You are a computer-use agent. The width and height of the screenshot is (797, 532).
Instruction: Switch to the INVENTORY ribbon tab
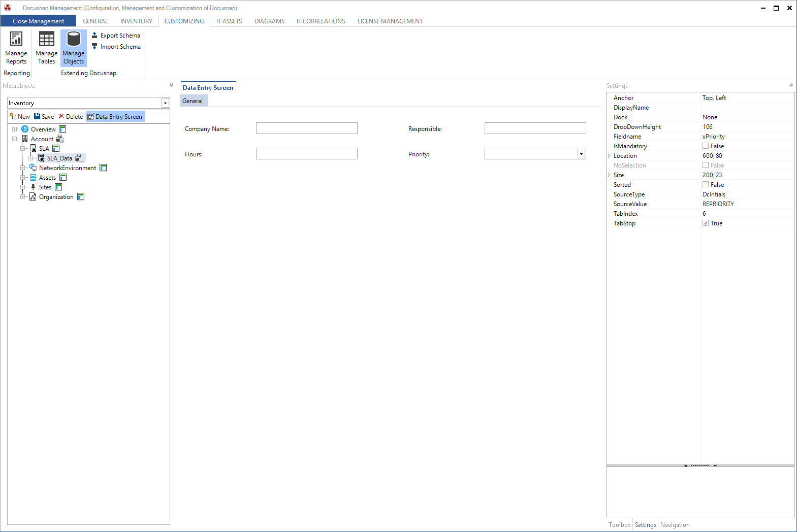point(136,21)
